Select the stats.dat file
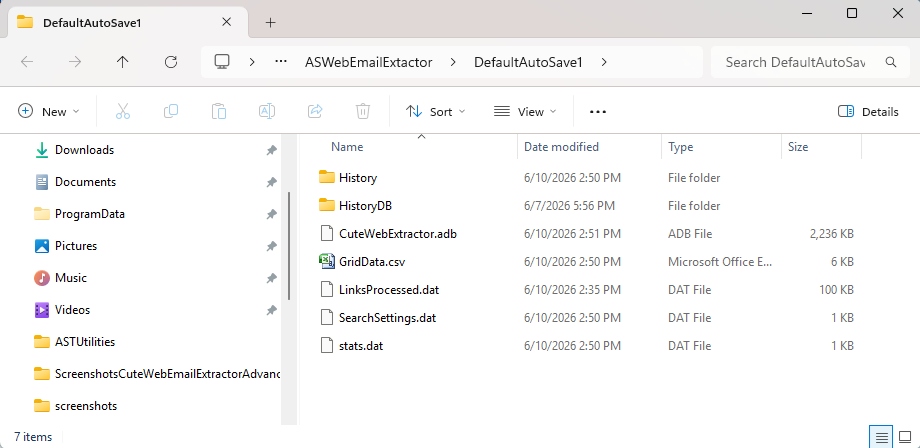Screen dimensions: 920x448 click(x=361, y=346)
